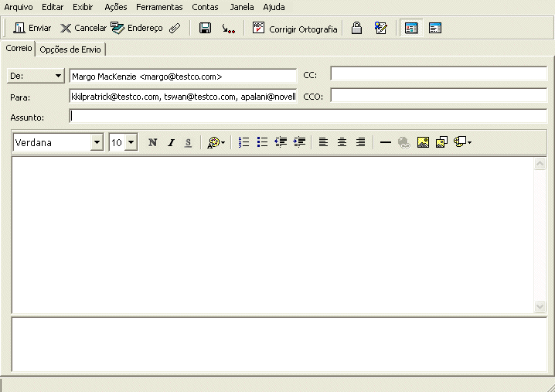The height and width of the screenshot is (392, 555).
Task: Select the Correio tab
Action: 19,48
